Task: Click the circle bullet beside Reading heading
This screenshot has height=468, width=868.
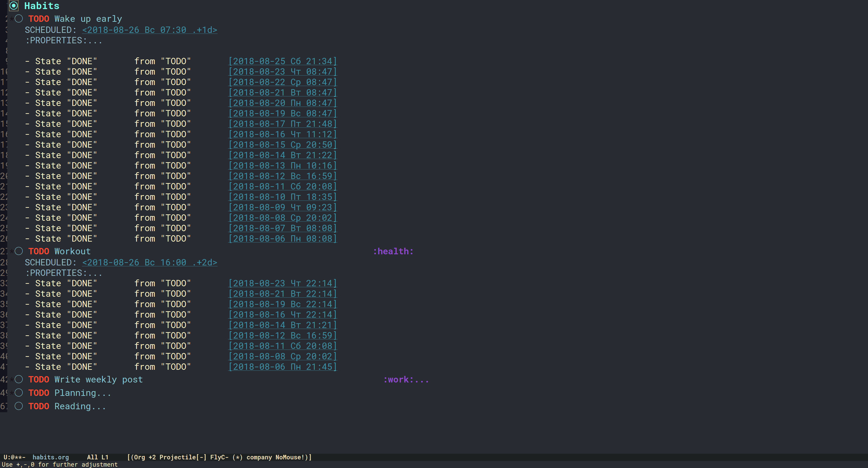Action: [x=19, y=406]
